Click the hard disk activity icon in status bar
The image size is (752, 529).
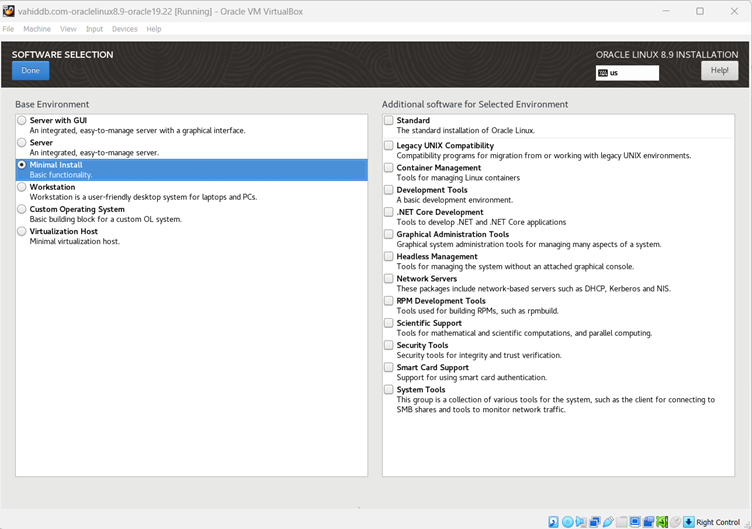point(553,522)
